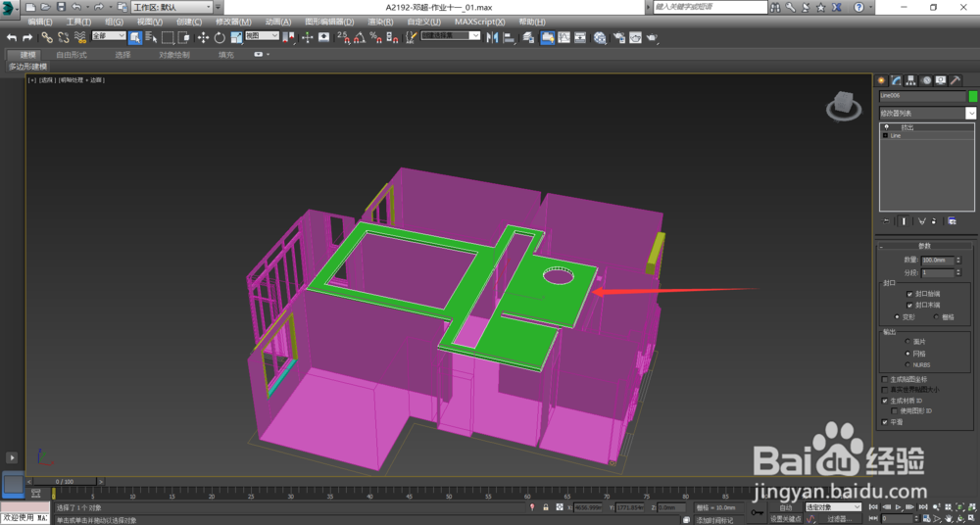The image size is (980, 525).
Task: Toggle the Angle Snap button
Action: pos(360,37)
